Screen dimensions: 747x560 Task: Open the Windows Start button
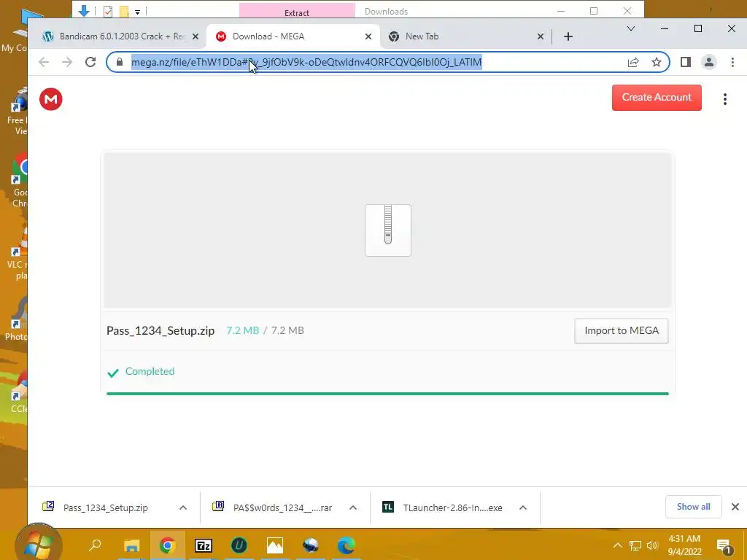point(38,545)
